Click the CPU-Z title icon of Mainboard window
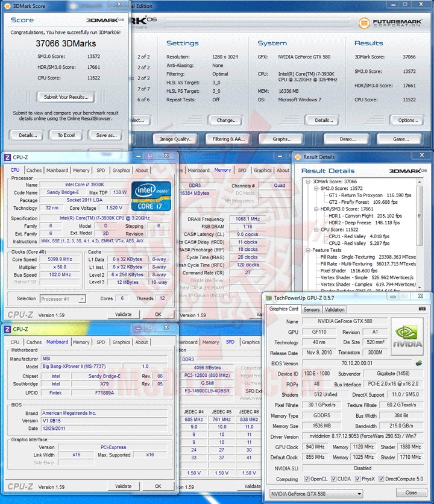Viewport: 434px width, 504px height. click(7, 329)
